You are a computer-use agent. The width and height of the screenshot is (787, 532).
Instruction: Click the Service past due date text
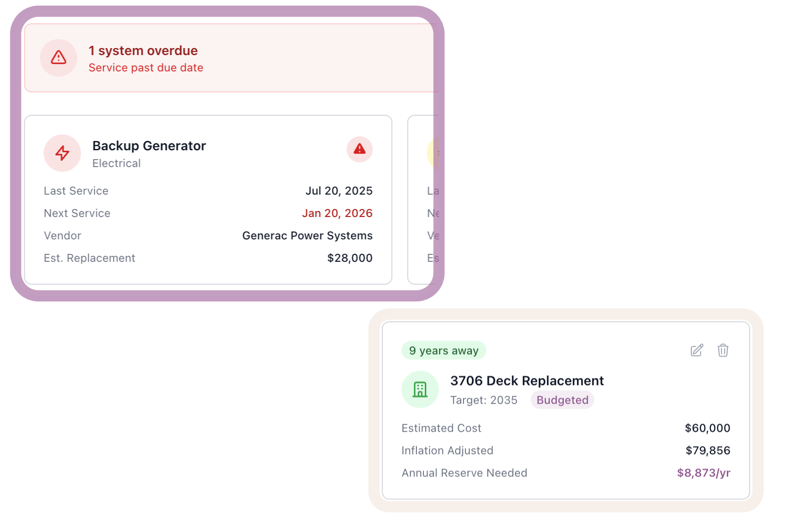click(146, 68)
